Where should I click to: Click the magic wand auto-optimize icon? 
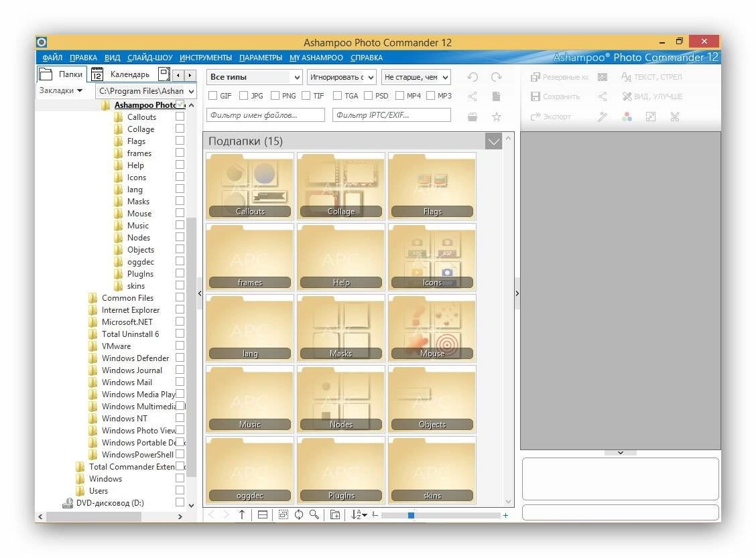click(x=603, y=117)
